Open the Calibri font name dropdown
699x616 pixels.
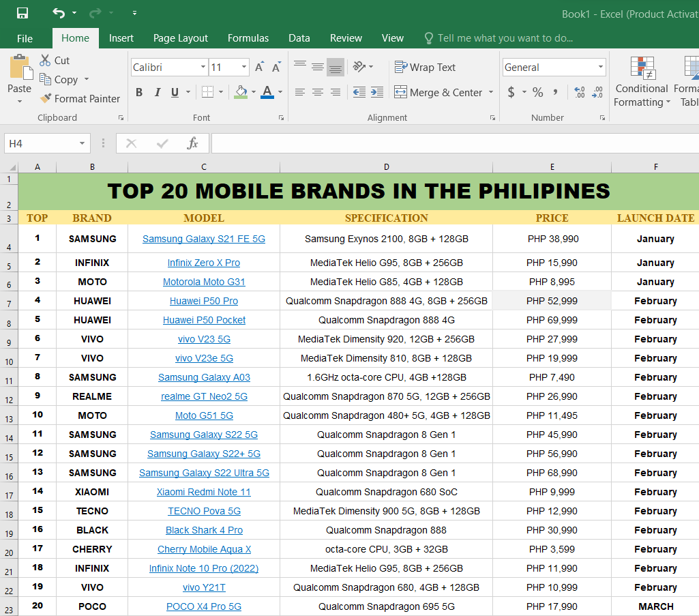click(203, 67)
